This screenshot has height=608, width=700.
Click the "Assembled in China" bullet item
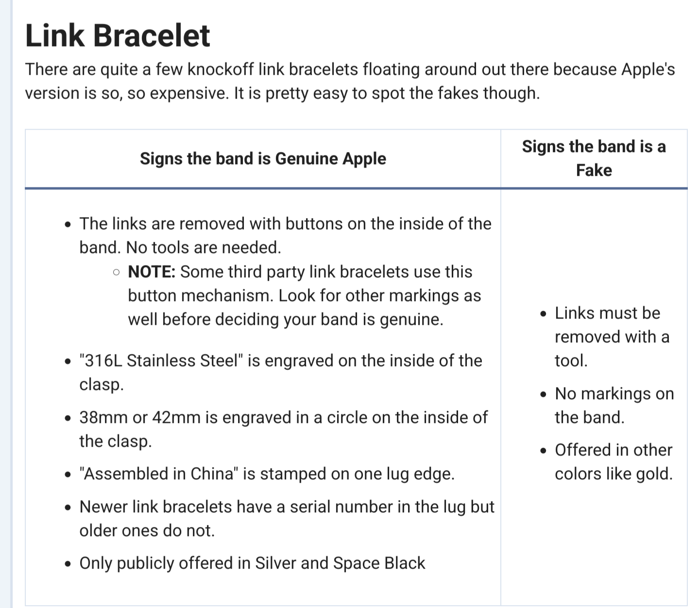coord(267,473)
